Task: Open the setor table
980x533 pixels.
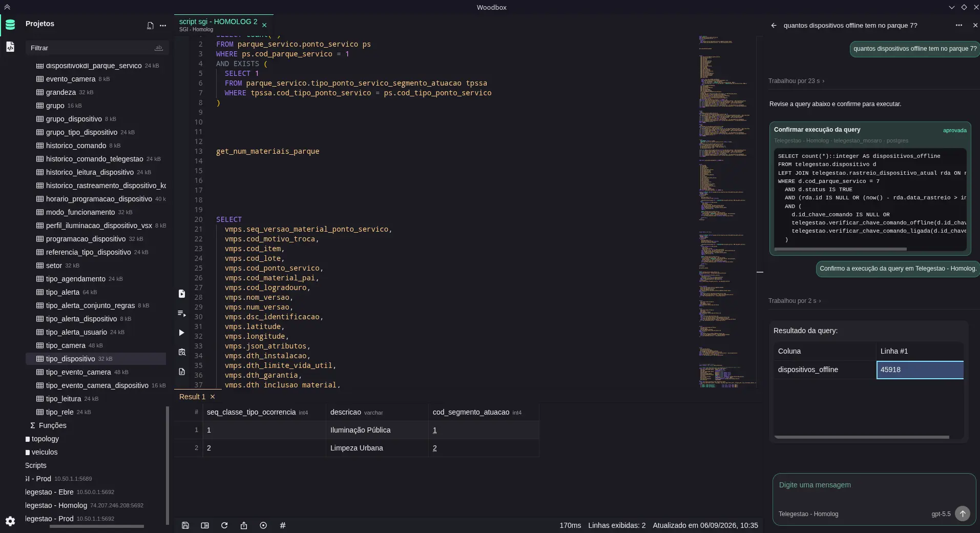Action: pos(54,265)
